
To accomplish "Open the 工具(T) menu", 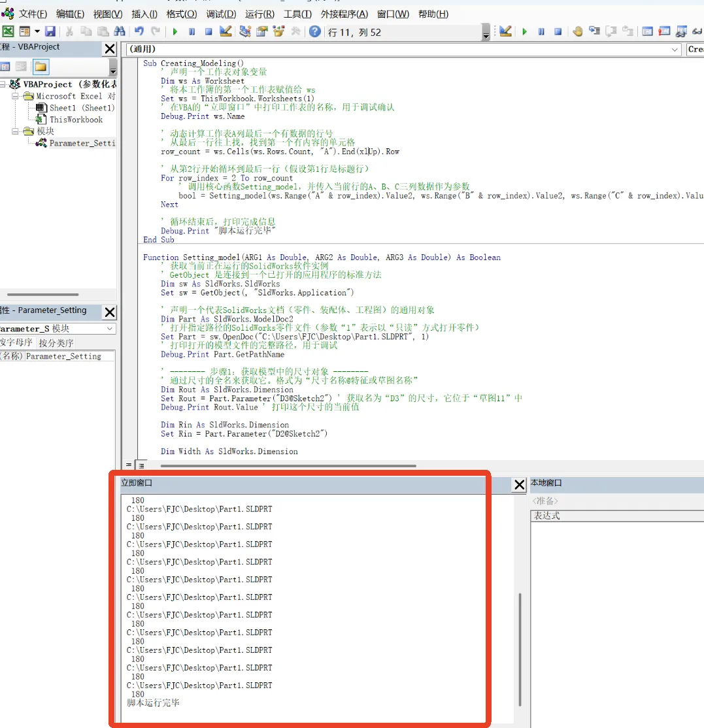I will (297, 14).
